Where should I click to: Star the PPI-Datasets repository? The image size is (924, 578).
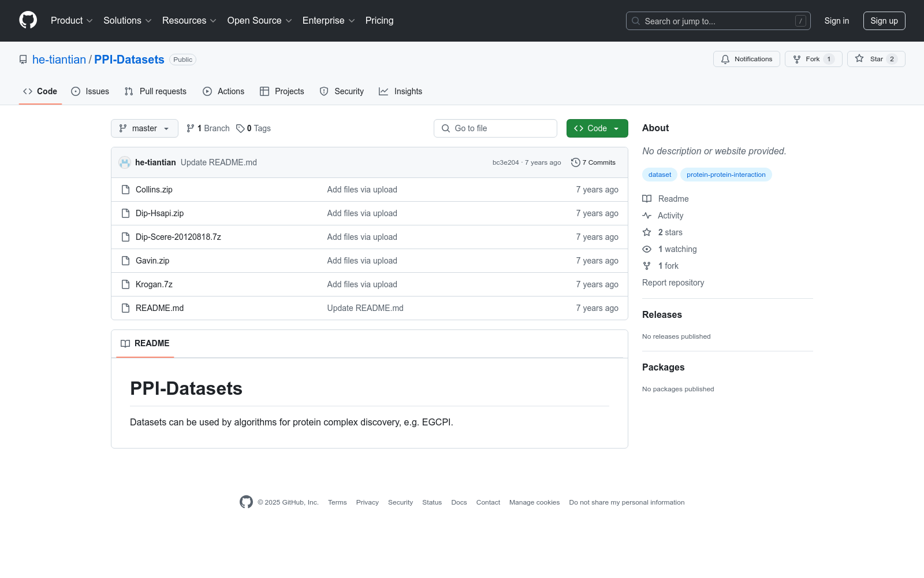click(876, 59)
